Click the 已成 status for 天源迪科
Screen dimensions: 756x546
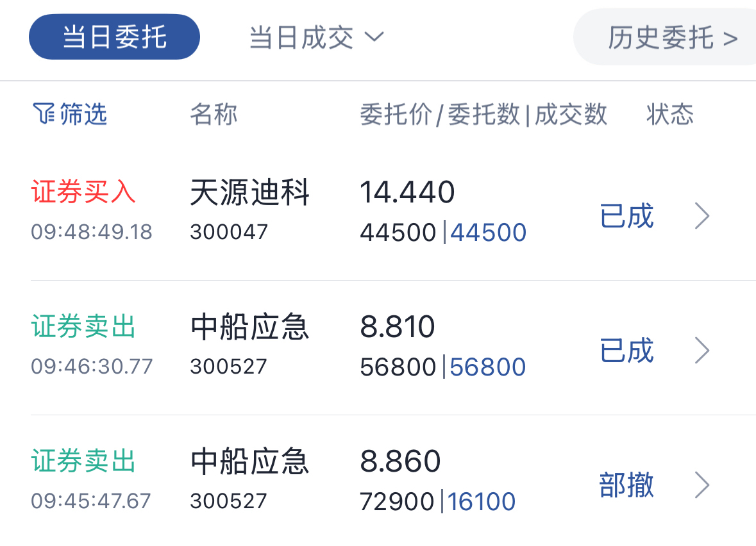pos(626,216)
